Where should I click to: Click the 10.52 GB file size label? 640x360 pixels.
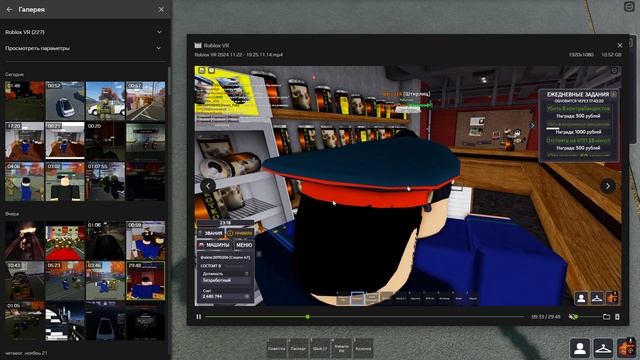tap(611, 55)
